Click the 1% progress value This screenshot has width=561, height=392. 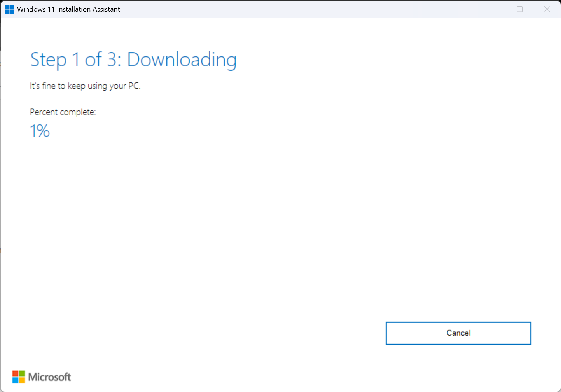(x=40, y=131)
